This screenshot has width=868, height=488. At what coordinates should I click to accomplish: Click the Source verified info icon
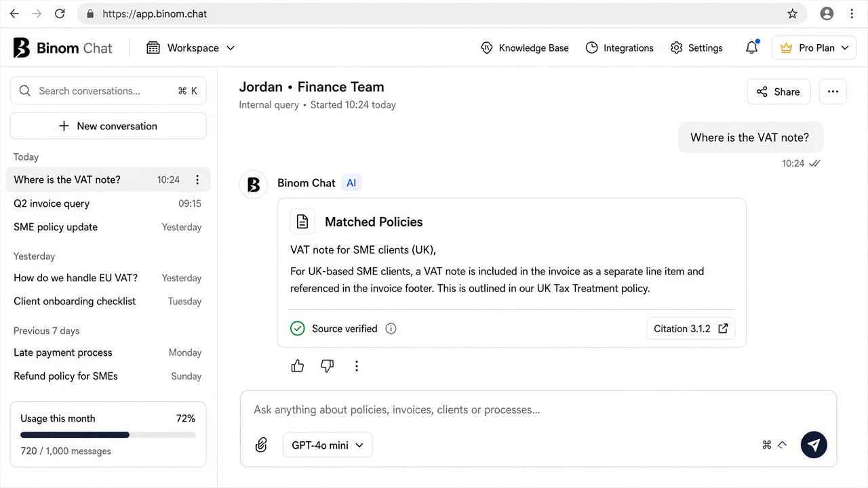point(391,329)
